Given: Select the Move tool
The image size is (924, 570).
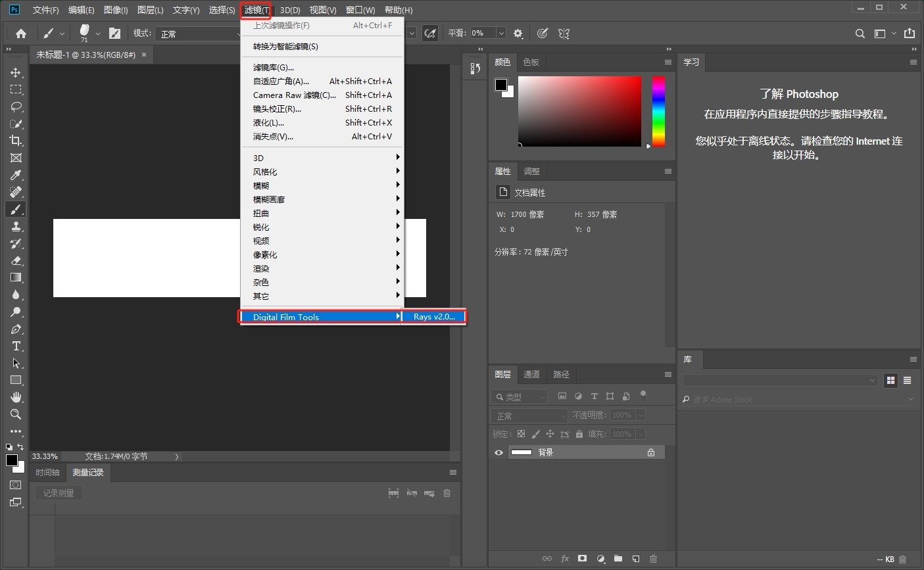Looking at the screenshot, I should point(16,72).
